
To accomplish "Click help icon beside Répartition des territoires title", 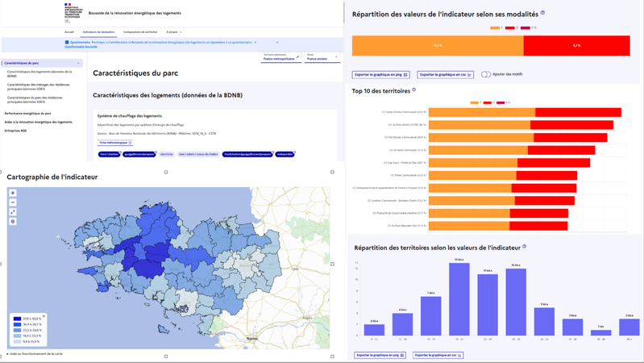I will click(x=524, y=247).
